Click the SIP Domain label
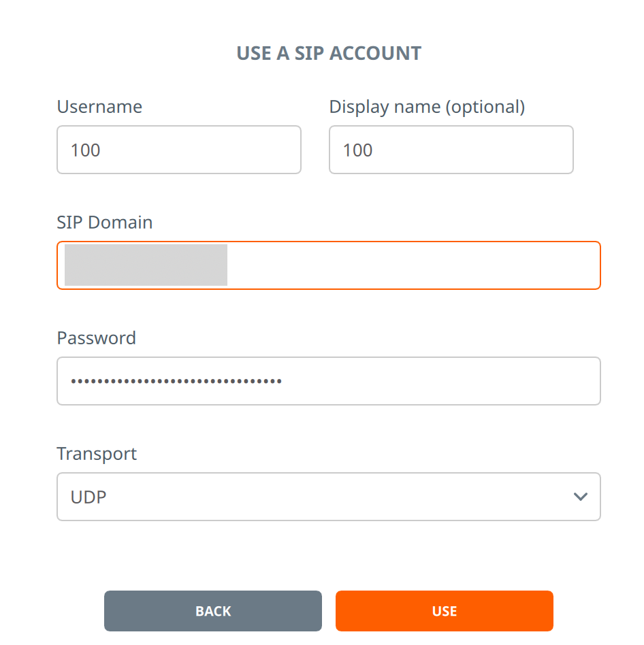This screenshot has width=644, height=645. point(105,222)
